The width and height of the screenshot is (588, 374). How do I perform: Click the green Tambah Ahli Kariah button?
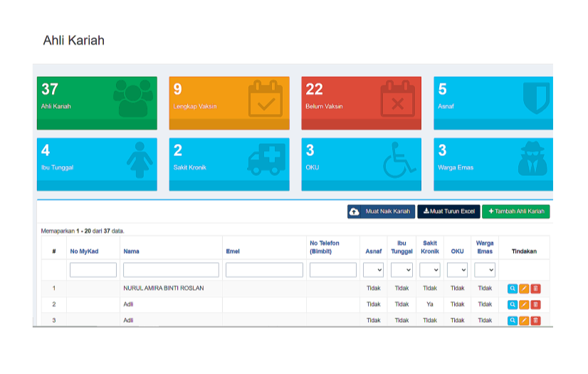[x=515, y=212]
